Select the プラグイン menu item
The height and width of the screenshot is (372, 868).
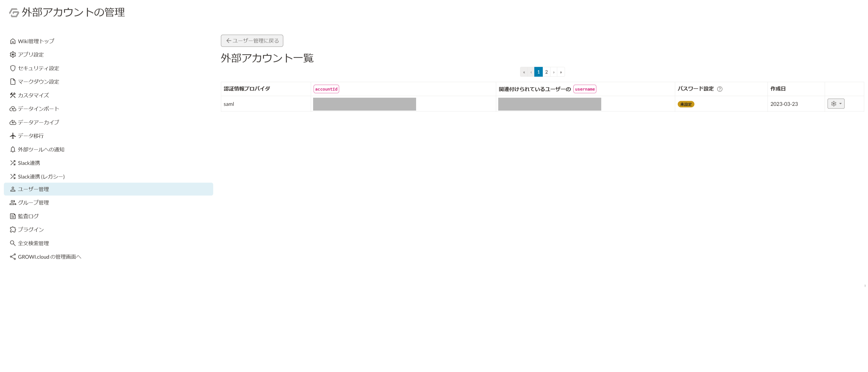29,229
